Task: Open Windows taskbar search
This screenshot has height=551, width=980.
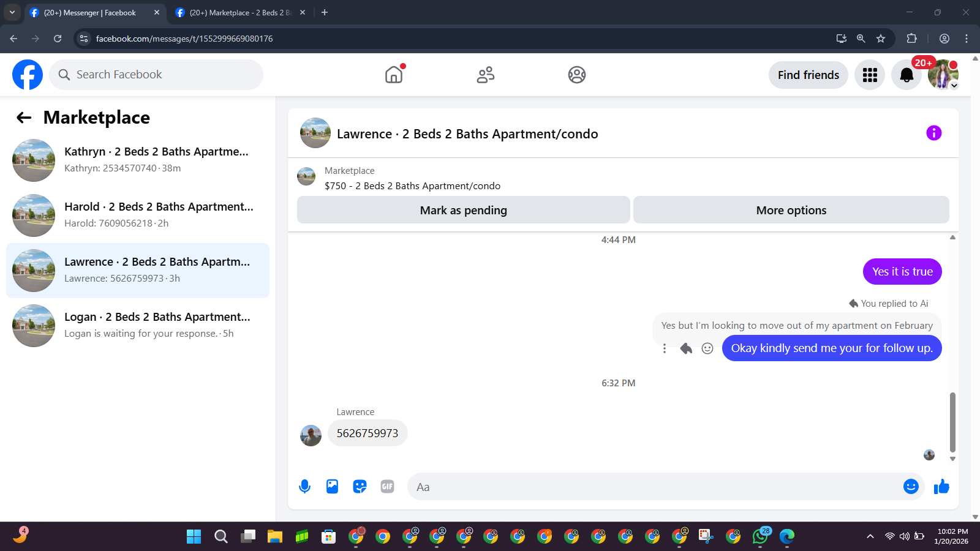Action: [x=221, y=536]
